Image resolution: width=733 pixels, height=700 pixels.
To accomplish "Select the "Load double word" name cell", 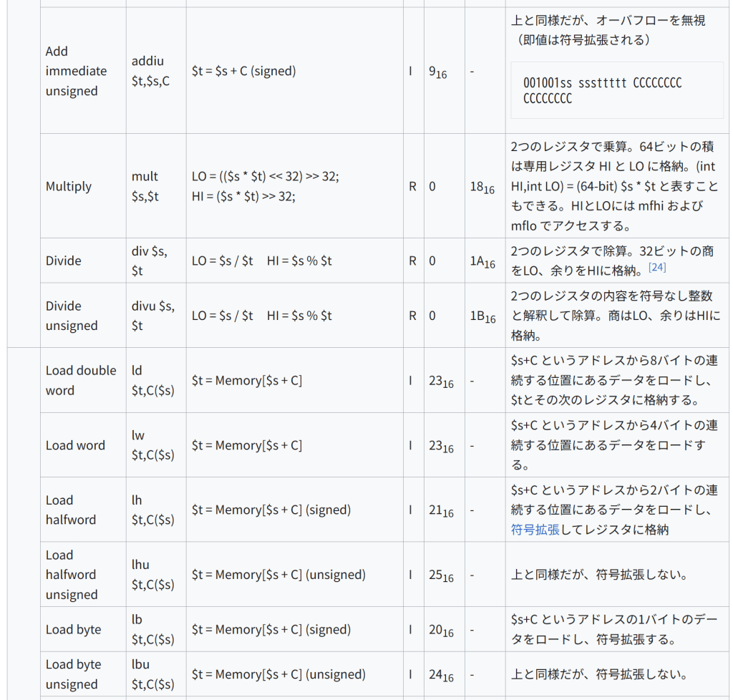I will coord(81,380).
